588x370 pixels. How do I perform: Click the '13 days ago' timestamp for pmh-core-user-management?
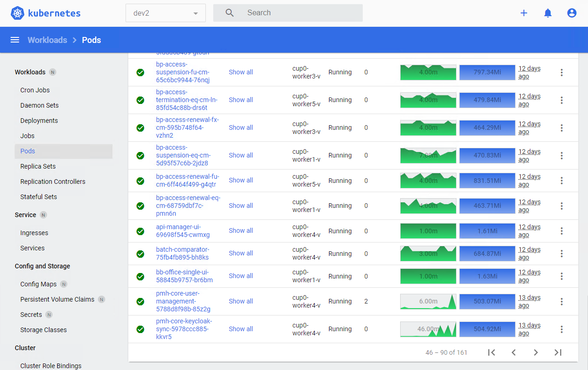(529, 301)
